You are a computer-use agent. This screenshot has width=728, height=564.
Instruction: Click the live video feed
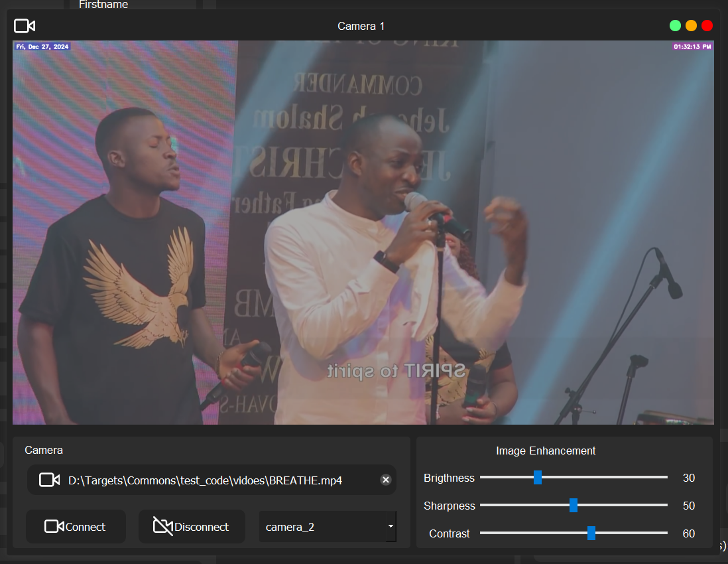tap(363, 232)
